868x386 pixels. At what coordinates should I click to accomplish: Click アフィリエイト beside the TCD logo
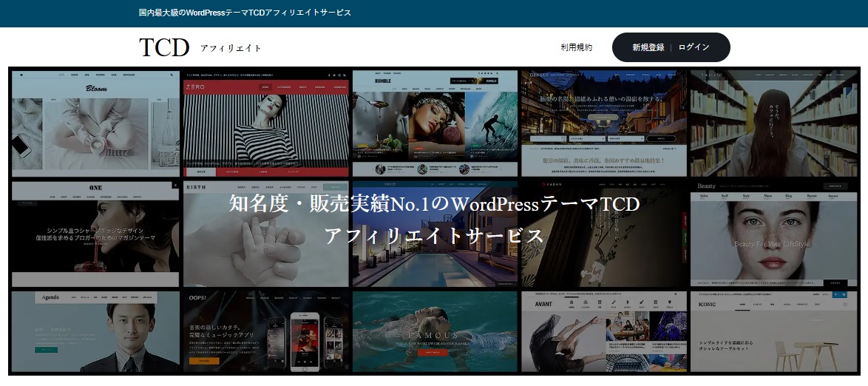[x=231, y=48]
